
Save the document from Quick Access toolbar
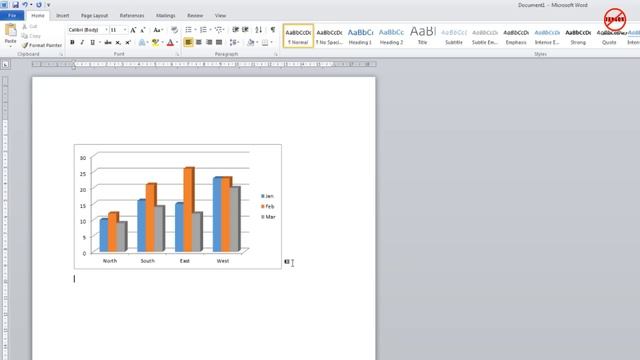[x=15, y=5]
